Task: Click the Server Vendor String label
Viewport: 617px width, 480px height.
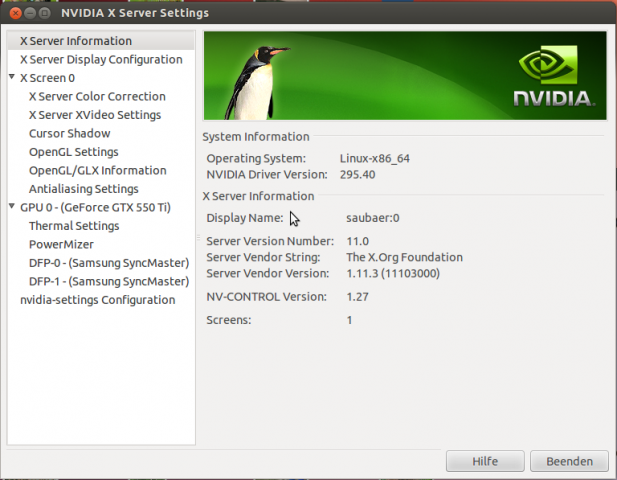Action: click(263, 257)
